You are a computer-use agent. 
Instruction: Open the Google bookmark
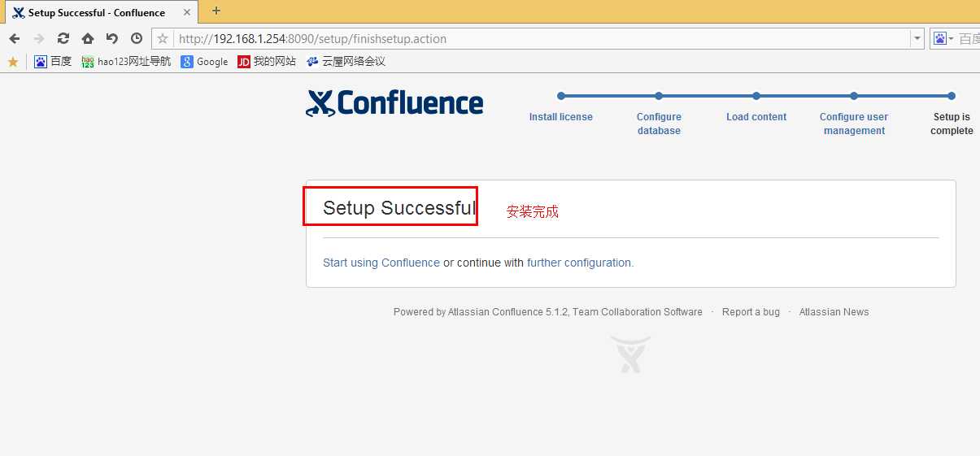tap(204, 61)
